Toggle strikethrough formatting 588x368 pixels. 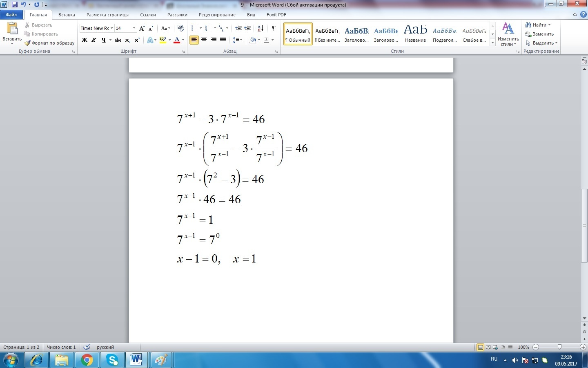tap(118, 40)
